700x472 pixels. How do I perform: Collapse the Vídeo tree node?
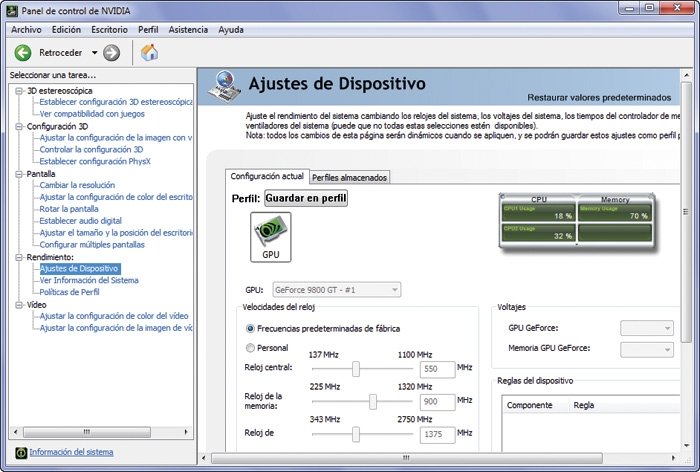coord(19,305)
